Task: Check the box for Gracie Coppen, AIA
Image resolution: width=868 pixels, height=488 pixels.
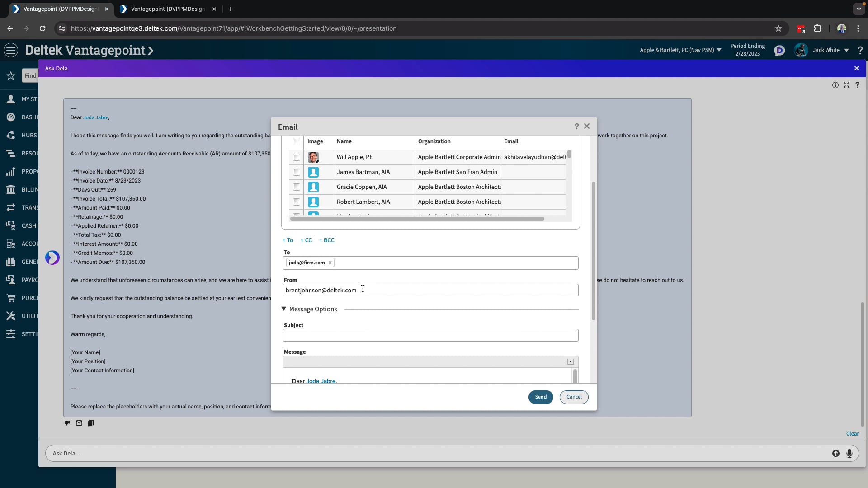Action: (297, 187)
